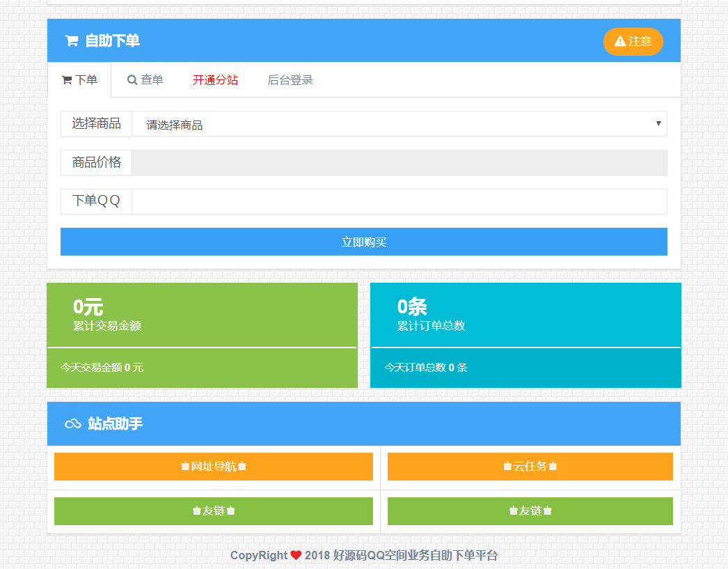The width and height of the screenshot is (728, 569).
Task: Click the 立即购买 purchase button
Action: 364,242
